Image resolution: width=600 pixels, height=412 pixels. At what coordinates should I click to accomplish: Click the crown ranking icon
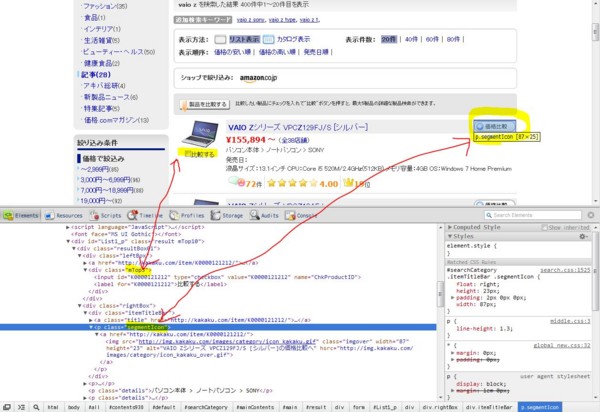point(348,183)
